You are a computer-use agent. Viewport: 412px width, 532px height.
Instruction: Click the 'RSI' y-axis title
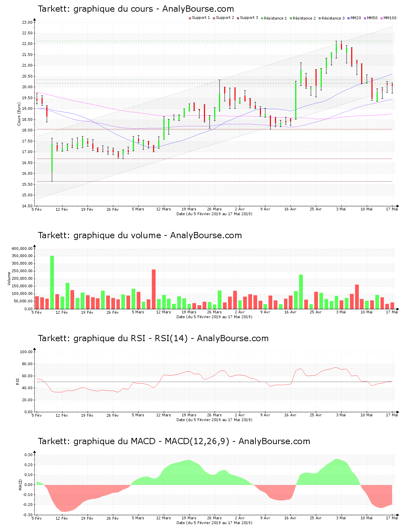point(17,382)
